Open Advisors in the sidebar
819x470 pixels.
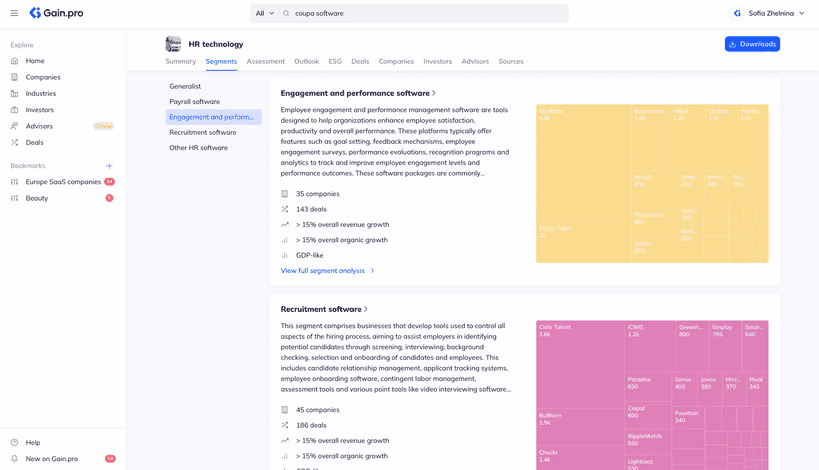coord(39,126)
